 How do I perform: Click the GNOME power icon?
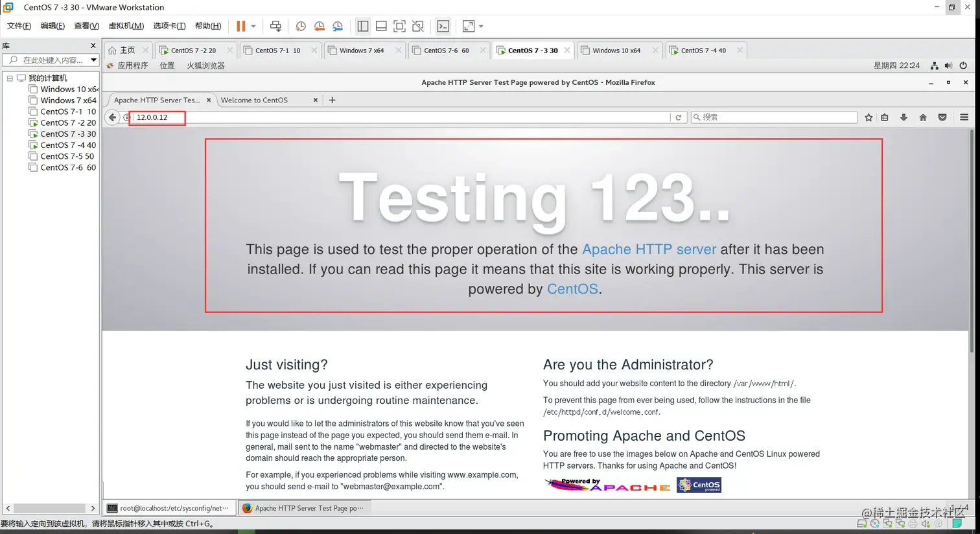click(963, 65)
